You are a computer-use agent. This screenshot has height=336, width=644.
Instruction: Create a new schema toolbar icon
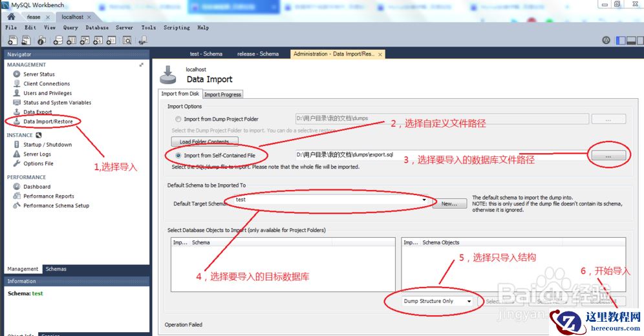coord(58,40)
